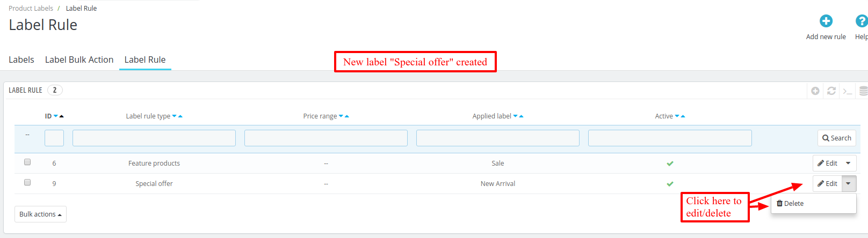Image resolution: width=868 pixels, height=238 pixels.
Task: Switch to Label Bulk Action tab
Action: point(79,59)
